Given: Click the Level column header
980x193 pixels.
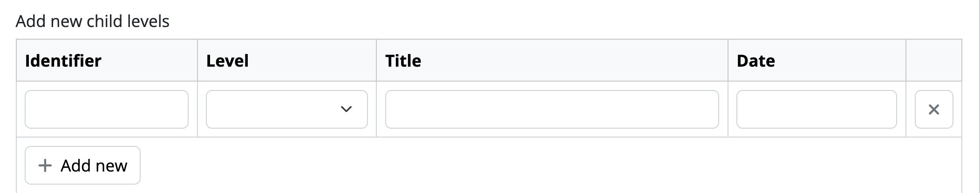Looking at the screenshot, I should (x=227, y=61).
